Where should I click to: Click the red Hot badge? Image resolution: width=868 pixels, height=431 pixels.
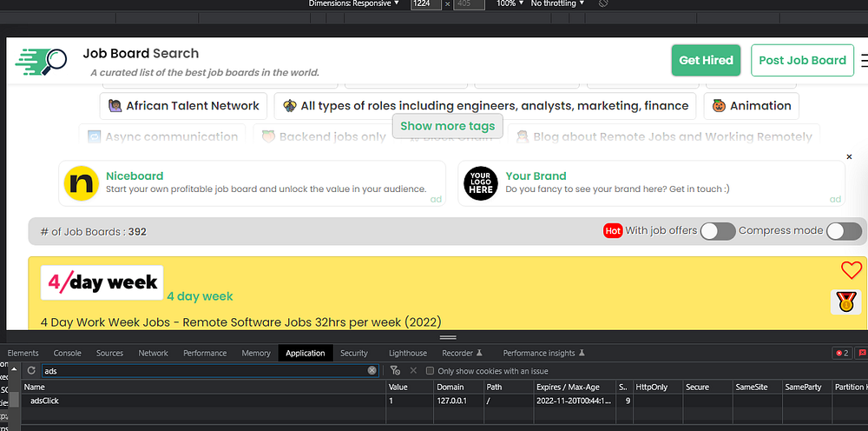tap(613, 230)
